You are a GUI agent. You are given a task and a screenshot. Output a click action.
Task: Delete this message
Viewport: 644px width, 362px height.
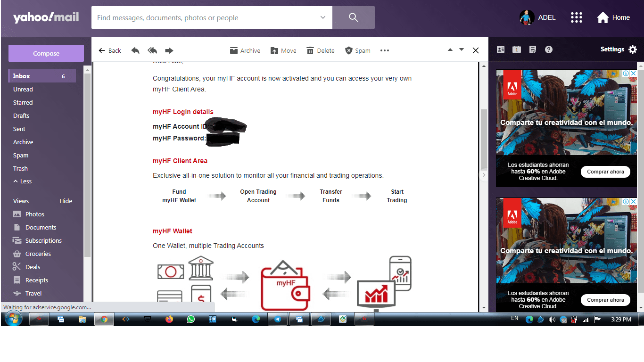pos(321,50)
